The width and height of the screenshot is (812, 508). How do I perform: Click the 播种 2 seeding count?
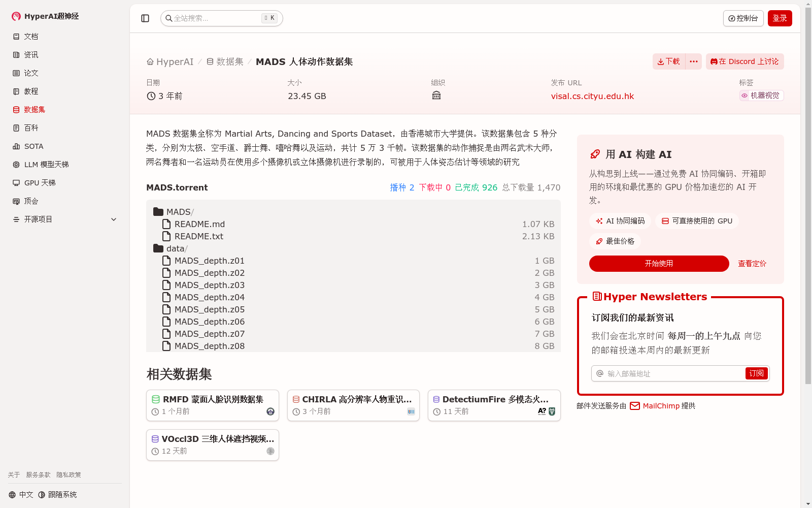[x=402, y=187]
